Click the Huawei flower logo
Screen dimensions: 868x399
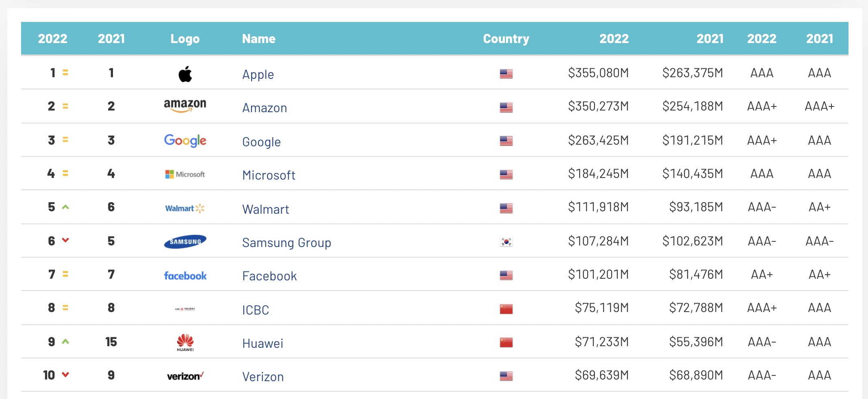pyautogui.click(x=185, y=343)
